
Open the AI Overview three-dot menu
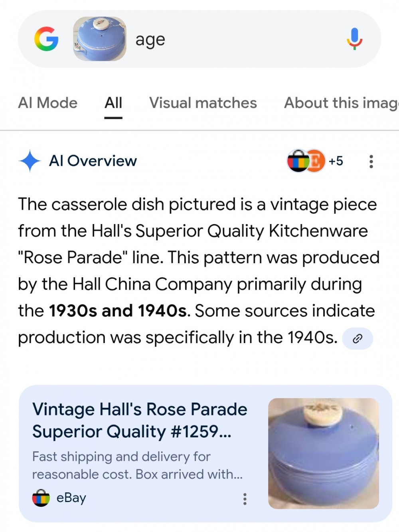coord(371,161)
